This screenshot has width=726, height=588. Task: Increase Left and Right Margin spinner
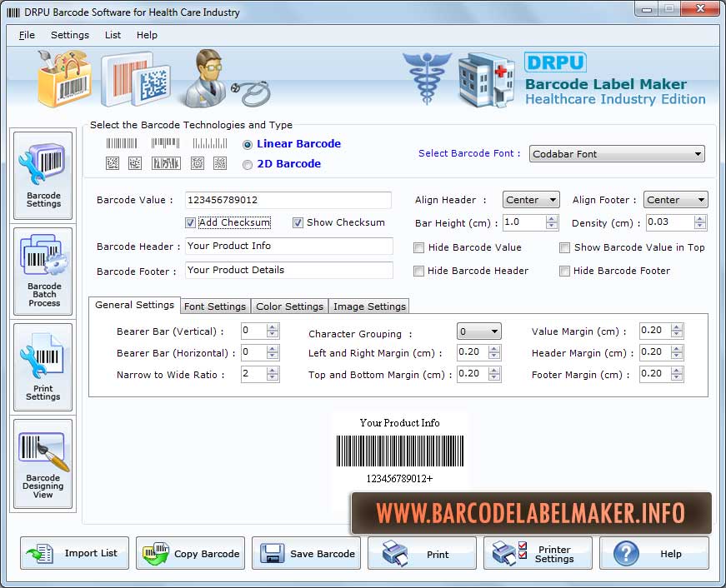click(x=494, y=349)
